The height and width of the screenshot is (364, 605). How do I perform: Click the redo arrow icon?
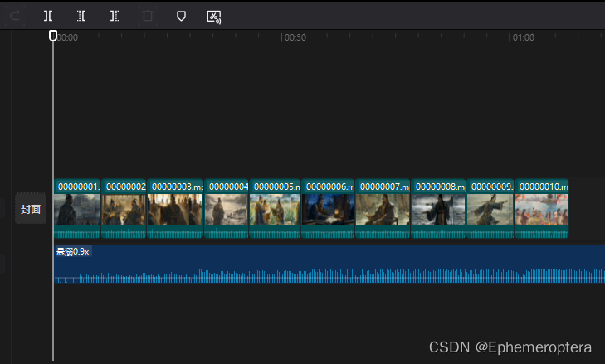click(x=15, y=16)
